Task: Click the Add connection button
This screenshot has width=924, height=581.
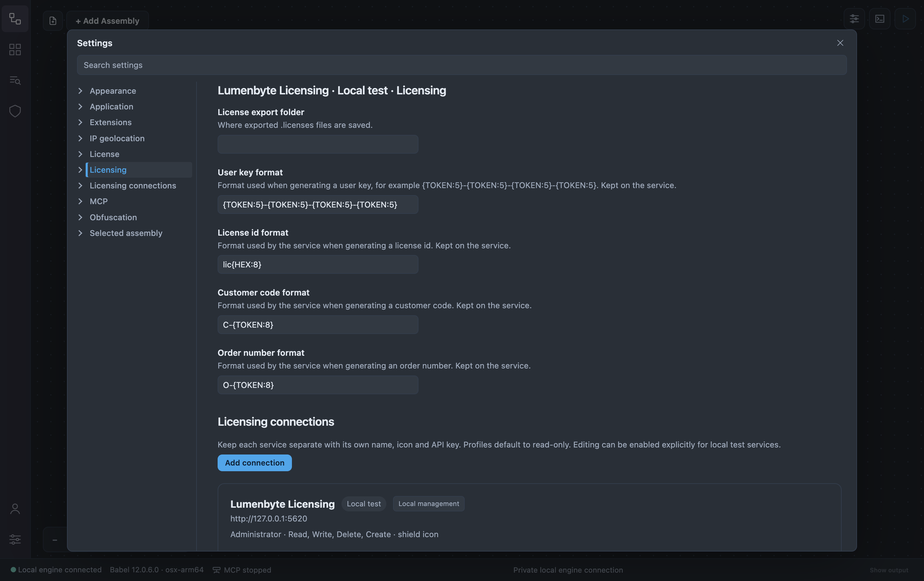Action: (x=254, y=463)
